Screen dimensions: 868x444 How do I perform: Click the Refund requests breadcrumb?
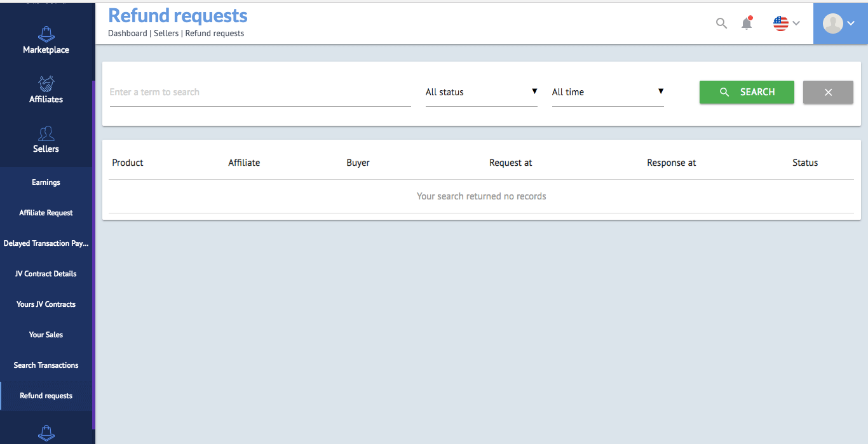(x=215, y=33)
